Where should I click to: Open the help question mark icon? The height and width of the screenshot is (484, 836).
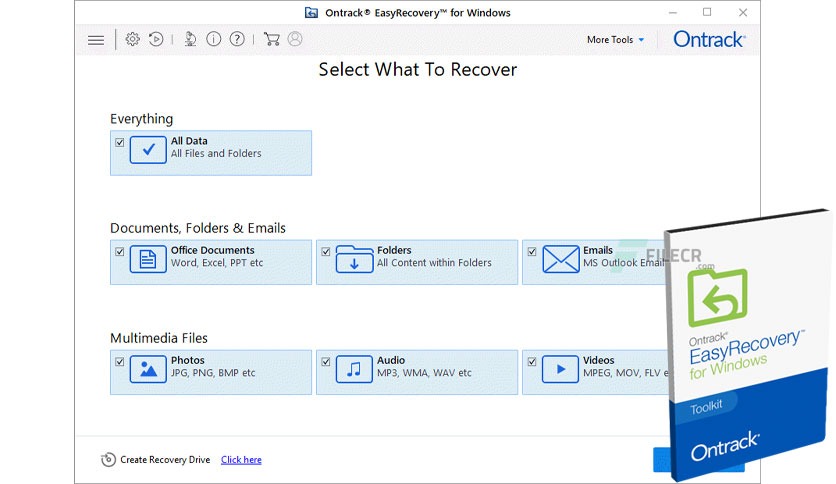(237, 39)
